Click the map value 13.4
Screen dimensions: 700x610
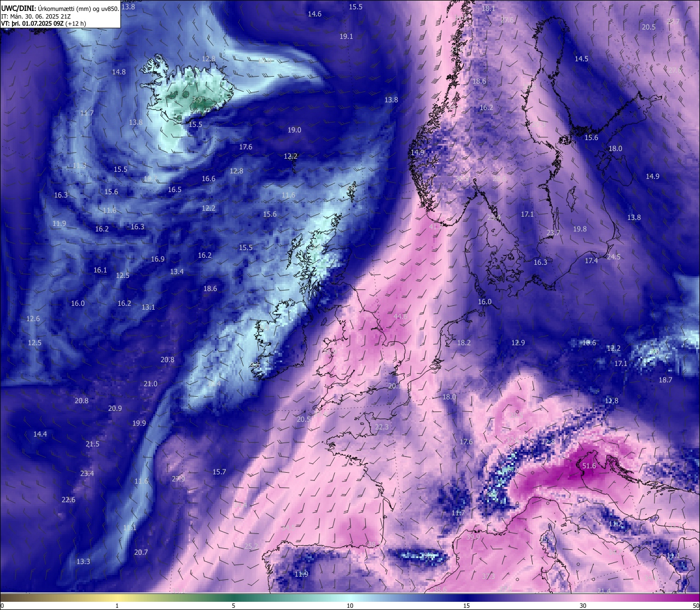point(177,272)
